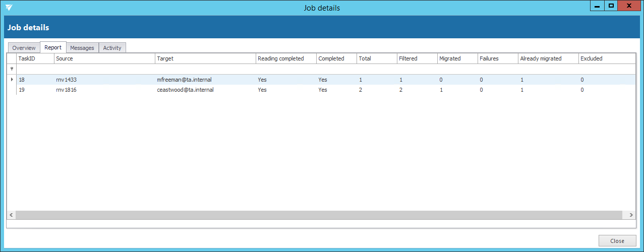
Task: Click the Already migrated column header
Action: [x=548, y=58]
